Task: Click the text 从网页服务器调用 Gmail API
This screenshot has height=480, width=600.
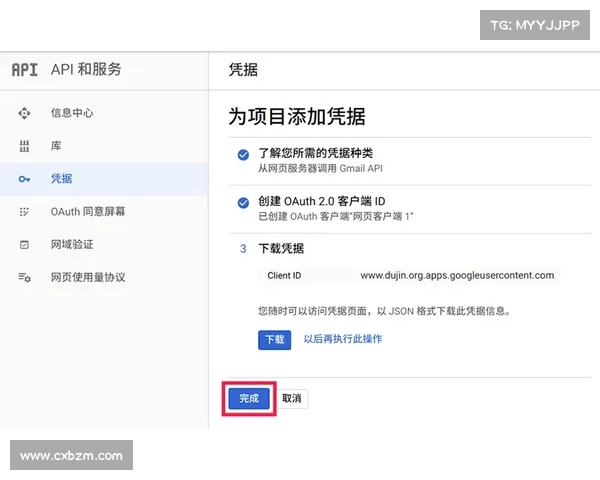Action: [x=320, y=168]
